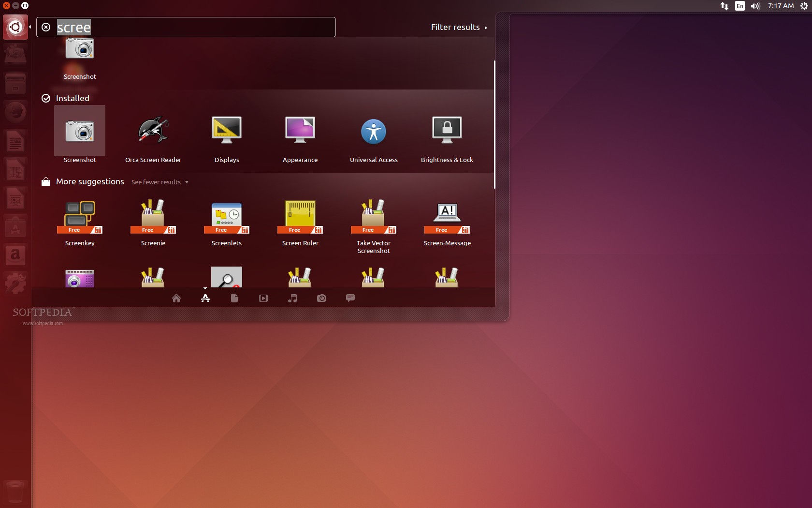Expand the Filter results panel
This screenshot has width=812, height=508.
coord(459,27)
